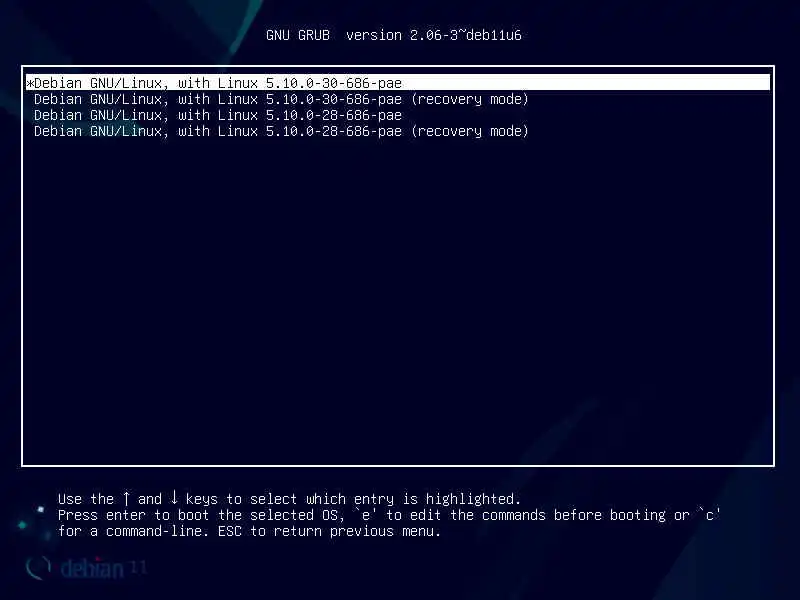The image size is (800, 600).
Task: Click the "(recovery mode)" label on fourth entry
Action: 470,131
